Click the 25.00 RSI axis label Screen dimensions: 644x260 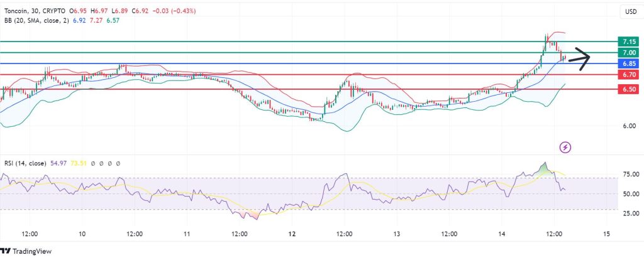click(x=630, y=214)
